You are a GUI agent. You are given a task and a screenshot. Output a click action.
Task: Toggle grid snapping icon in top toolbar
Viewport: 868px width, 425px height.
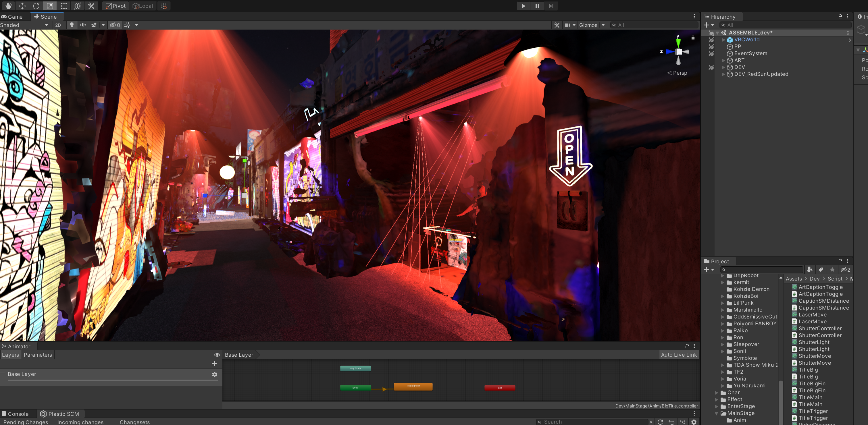164,6
